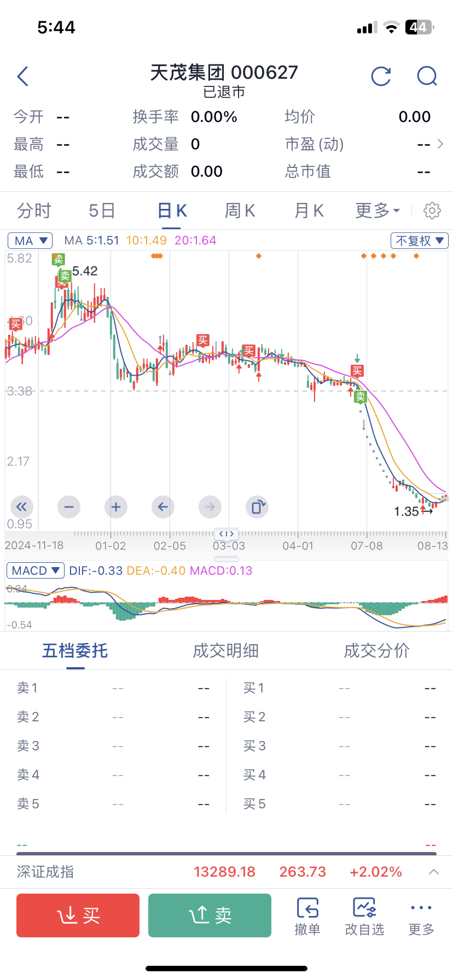Image resolution: width=453 pixels, height=980 pixels.
Task: Switch to 成交明细 tab
Action: [x=226, y=651]
